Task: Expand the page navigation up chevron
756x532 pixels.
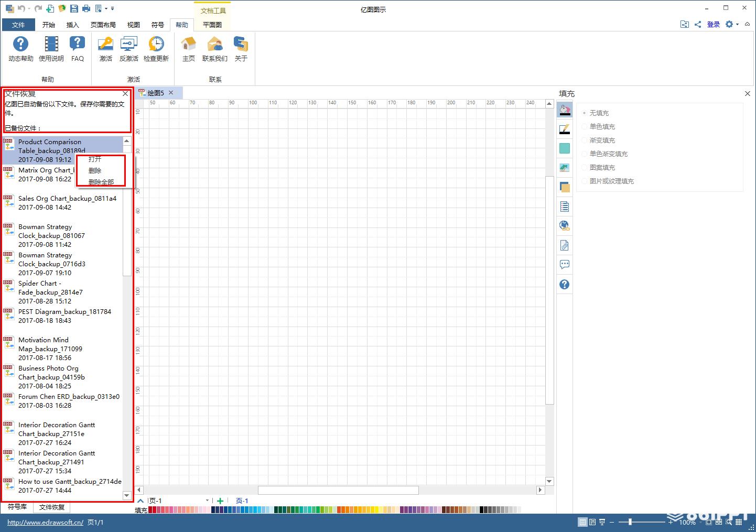Action: click(140, 501)
